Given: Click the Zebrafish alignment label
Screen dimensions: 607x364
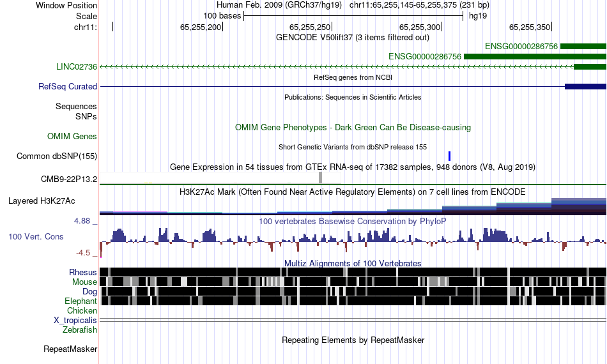Looking at the screenshot, I should click(x=80, y=330).
